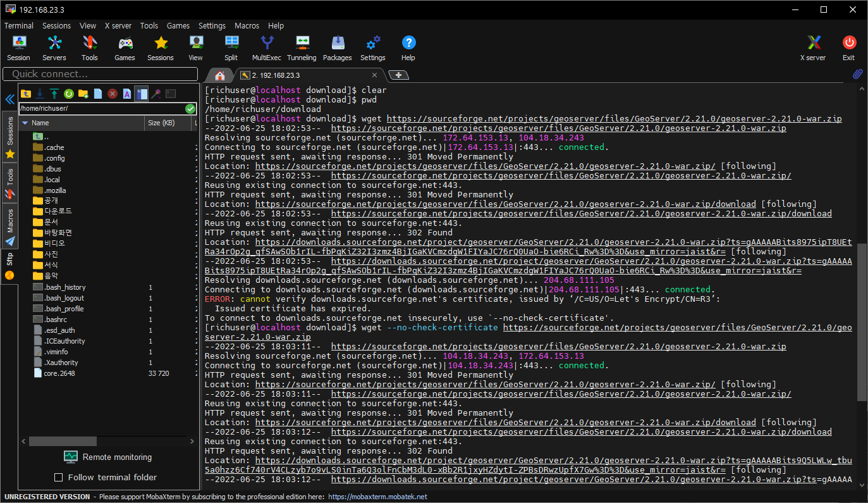This screenshot has width=868, height=503.
Task: Click the View toolbar icon
Action: [196, 48]
